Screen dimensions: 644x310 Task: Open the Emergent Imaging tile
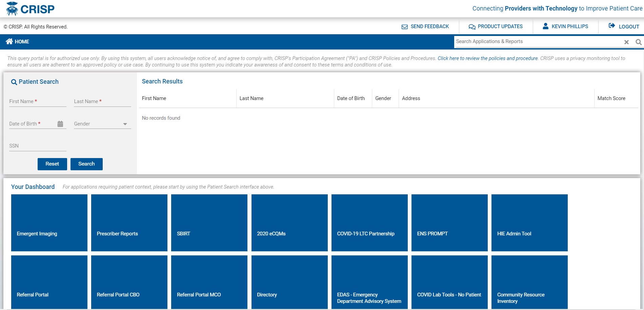point(49,223)
